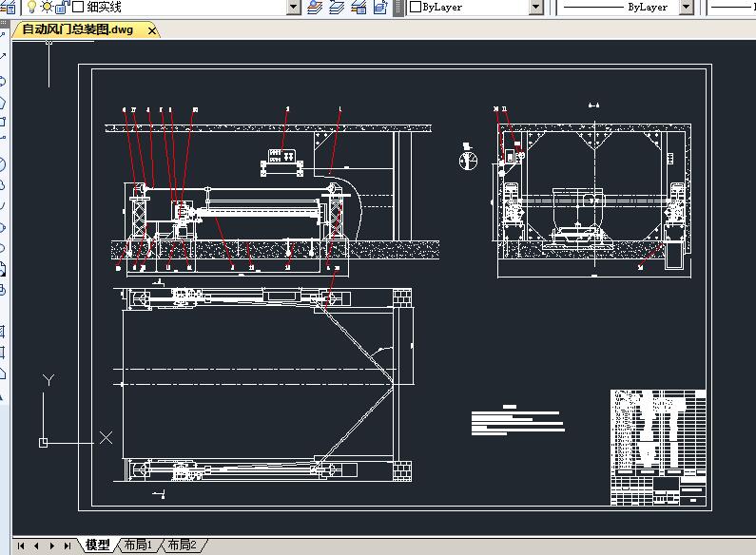Expand the ByLayer color dropdown

[535, 8]
